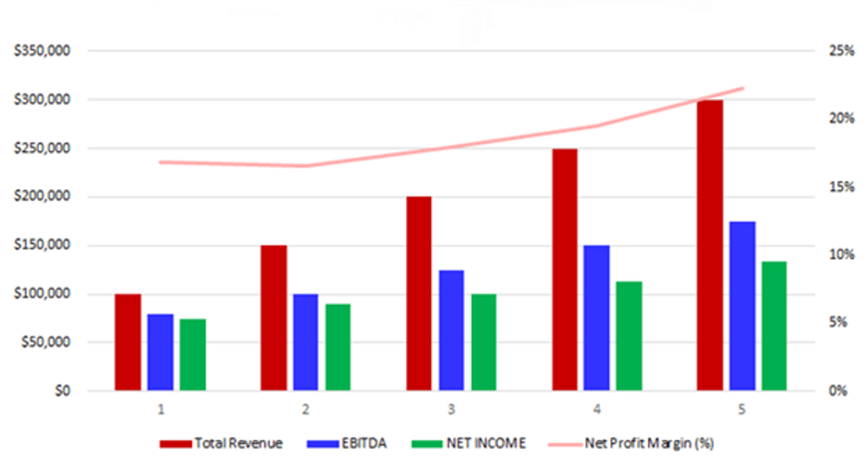
Task: Select the red Total Revenue bar for year 5
Action: coord(710,245)
